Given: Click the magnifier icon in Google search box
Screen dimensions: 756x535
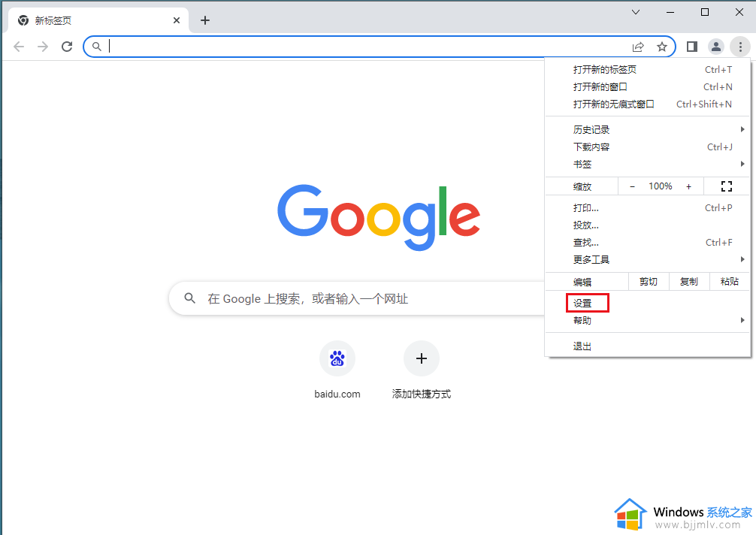Looking at the screenshot, I should click(190, 298).
